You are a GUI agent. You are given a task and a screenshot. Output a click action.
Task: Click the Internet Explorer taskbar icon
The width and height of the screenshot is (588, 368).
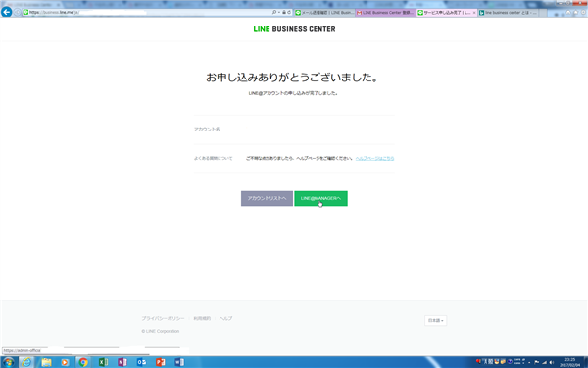tap(26, 362)
